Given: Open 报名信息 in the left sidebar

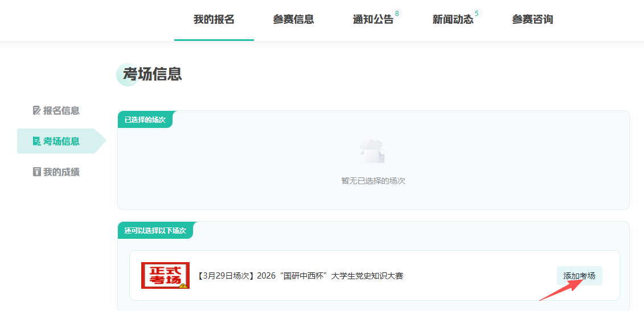Looking at the screenshot, I should point(61,110).
